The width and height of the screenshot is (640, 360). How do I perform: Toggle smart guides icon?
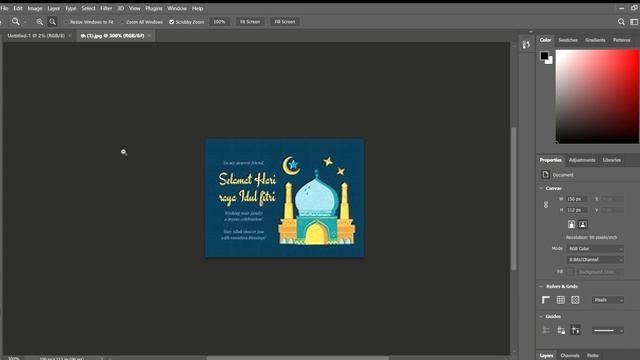(x=576, y=330)
